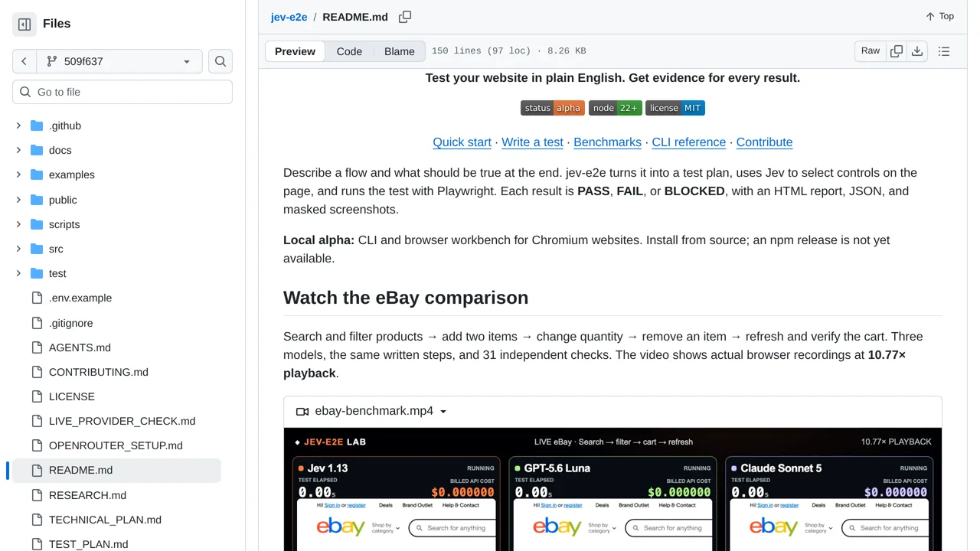Click the status alpha badge
The width and height of the screenshot is (980, 551).
553,108
